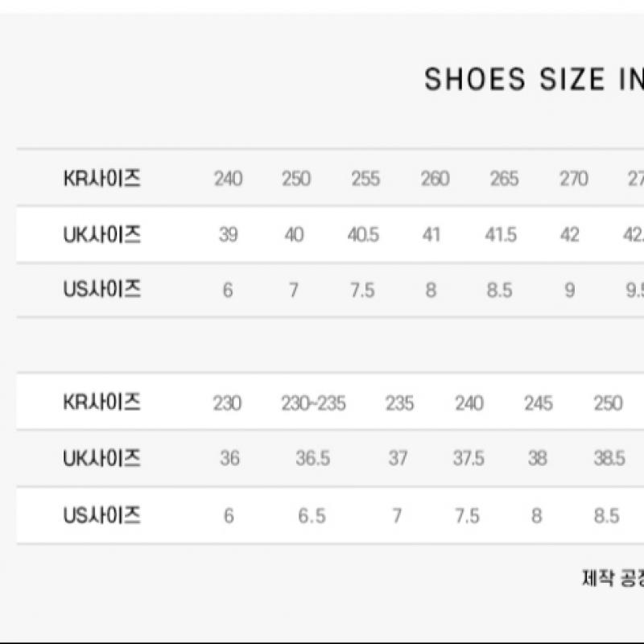Click KR size 270 value
The image size is (644, 644).
coord(574,179)
